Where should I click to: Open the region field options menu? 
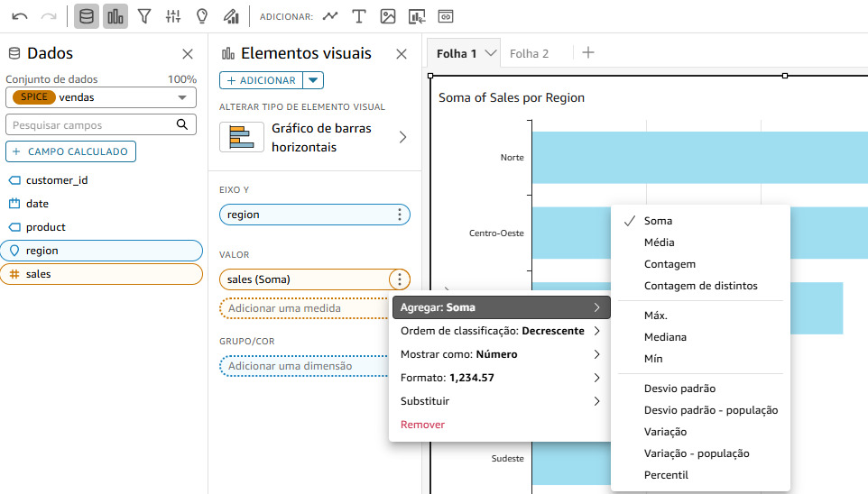[399, 215]
